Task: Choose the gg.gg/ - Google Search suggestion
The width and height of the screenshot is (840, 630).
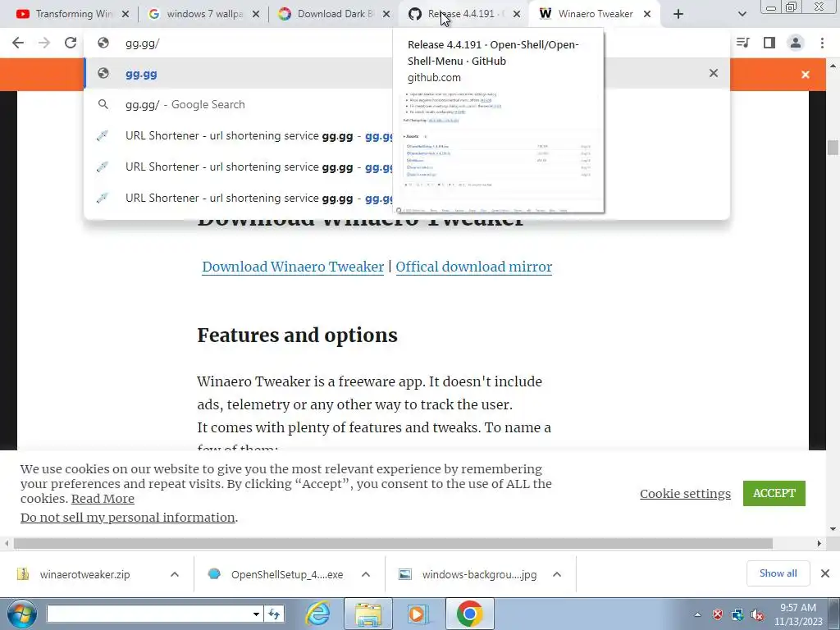Action: click(239, 104)
